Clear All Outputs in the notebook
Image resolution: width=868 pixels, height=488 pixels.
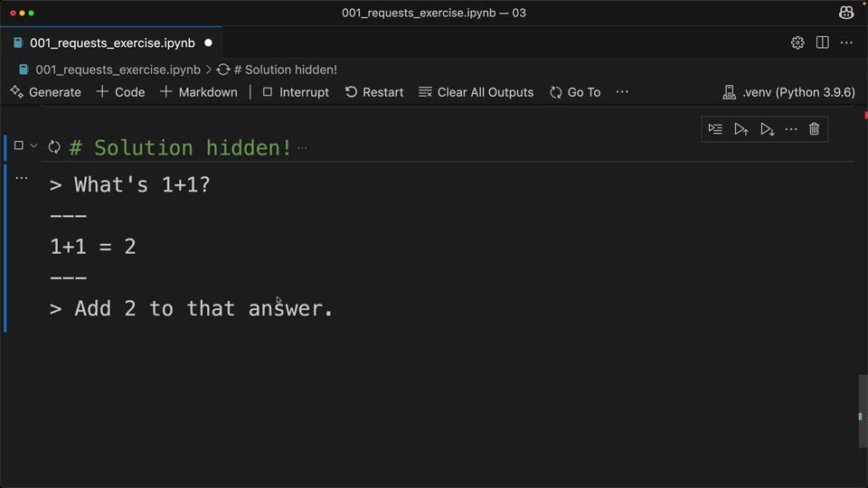point(476,92)
